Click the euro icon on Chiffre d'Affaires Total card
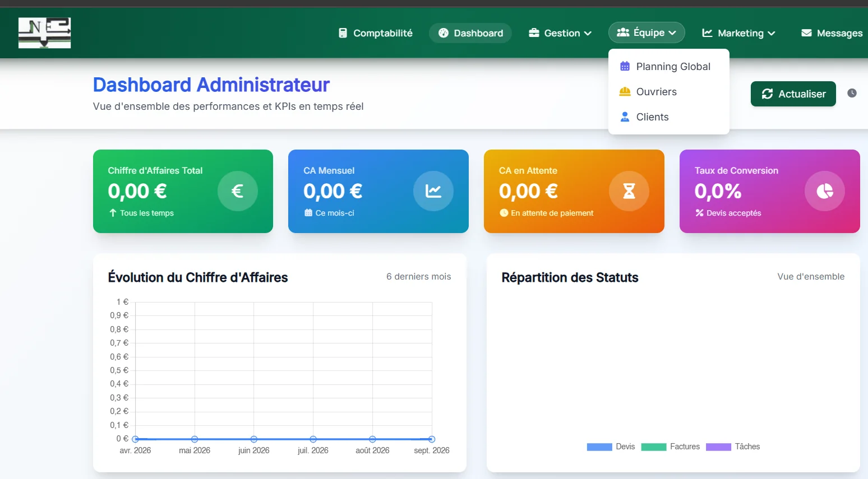 point(238,191)
